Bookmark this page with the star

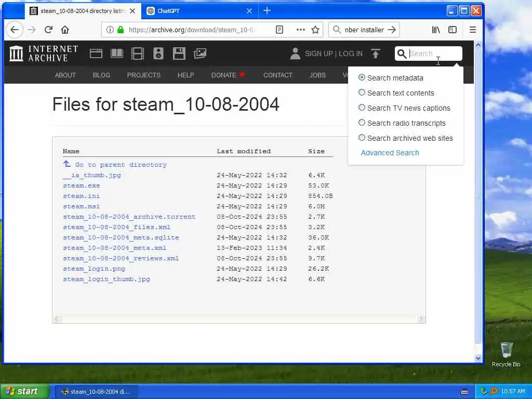coord(315,30)
